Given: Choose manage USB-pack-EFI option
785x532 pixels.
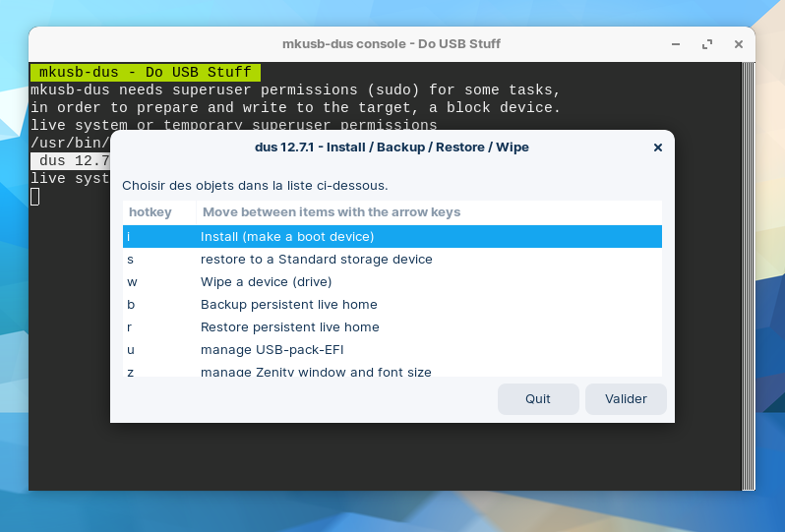Looking at the screenshot, I should 272,350.
